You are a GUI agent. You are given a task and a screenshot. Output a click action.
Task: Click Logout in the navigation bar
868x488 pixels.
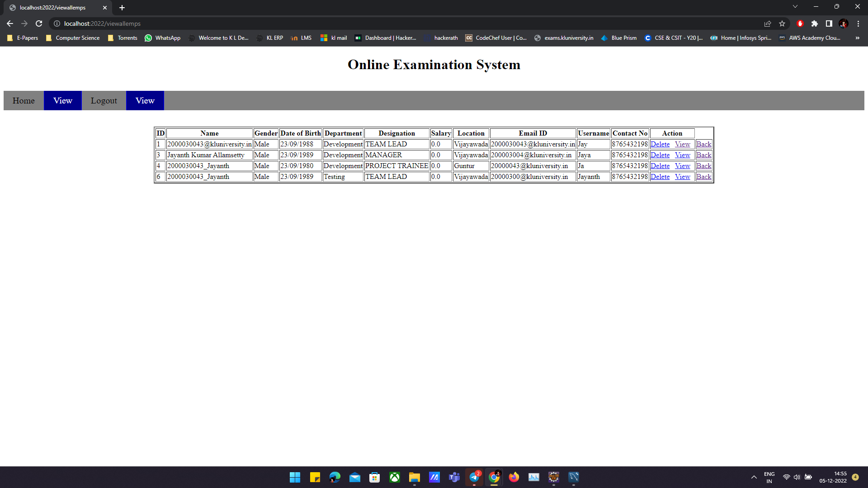pos(104,100)
